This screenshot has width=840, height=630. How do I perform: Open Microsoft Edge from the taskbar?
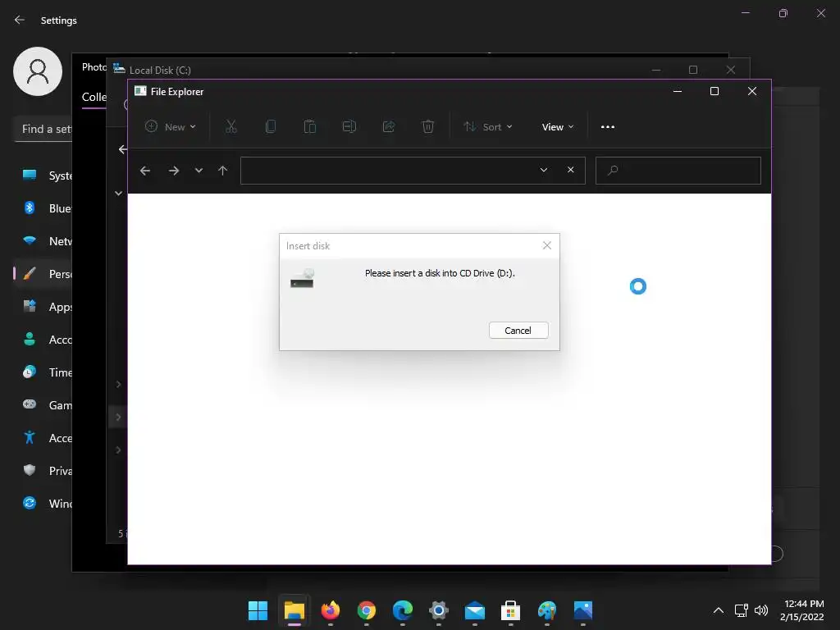click(402, 610)
